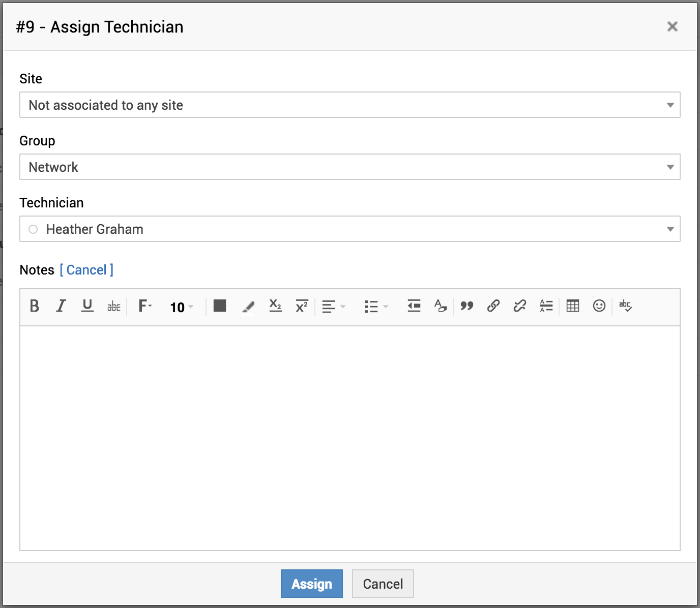This screenshot has width=700, height=608.
Task: Open the font size 10 menu
Action: [181, 307]
